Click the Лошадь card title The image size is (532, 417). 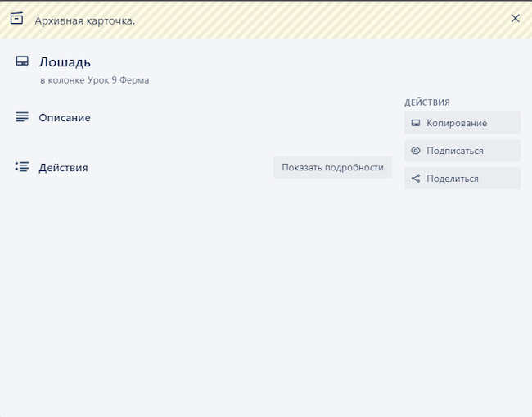[x=65, y=61]
